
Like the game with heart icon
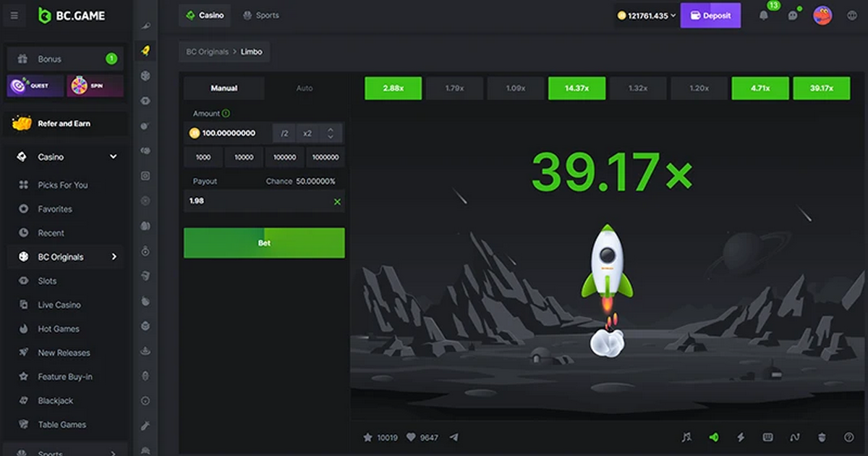tap(411, 437)
